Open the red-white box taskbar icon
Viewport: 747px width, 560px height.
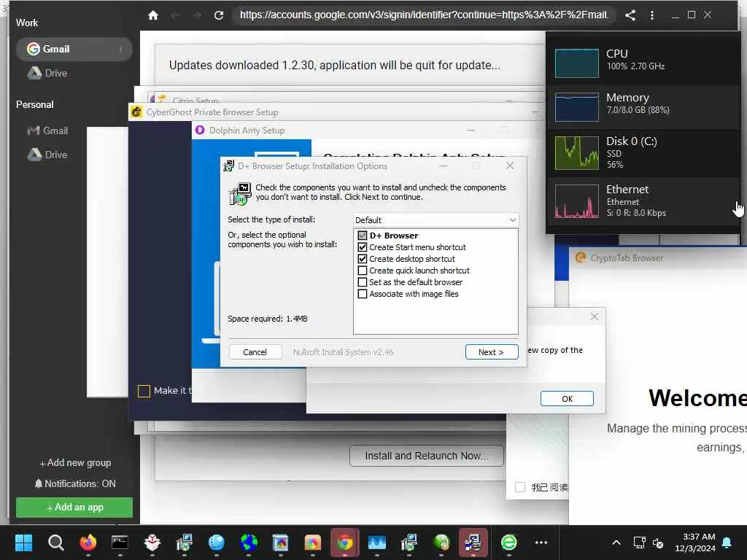(x=152, y=542)
